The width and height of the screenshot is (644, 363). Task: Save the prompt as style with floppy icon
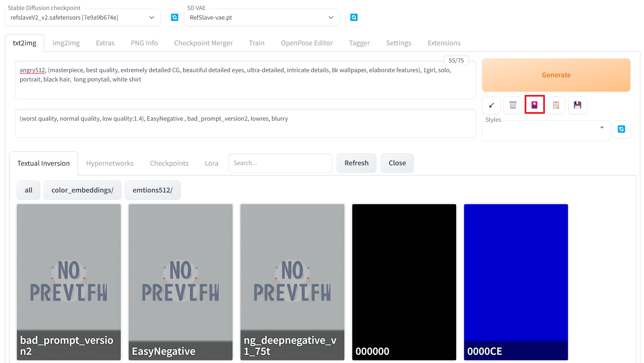click(578, 105)
